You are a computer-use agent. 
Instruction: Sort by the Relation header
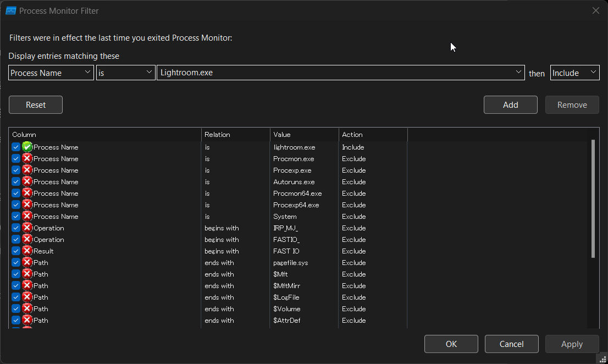click(236, 135)
